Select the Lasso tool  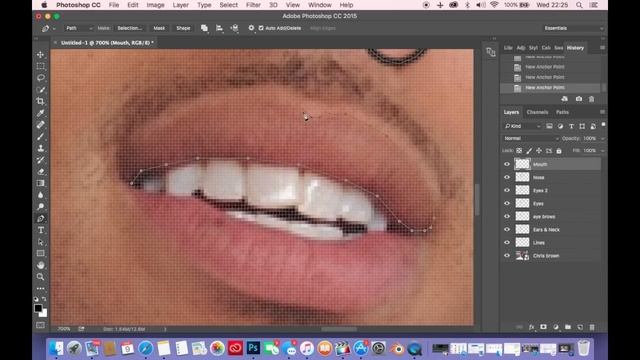(40, 78)
